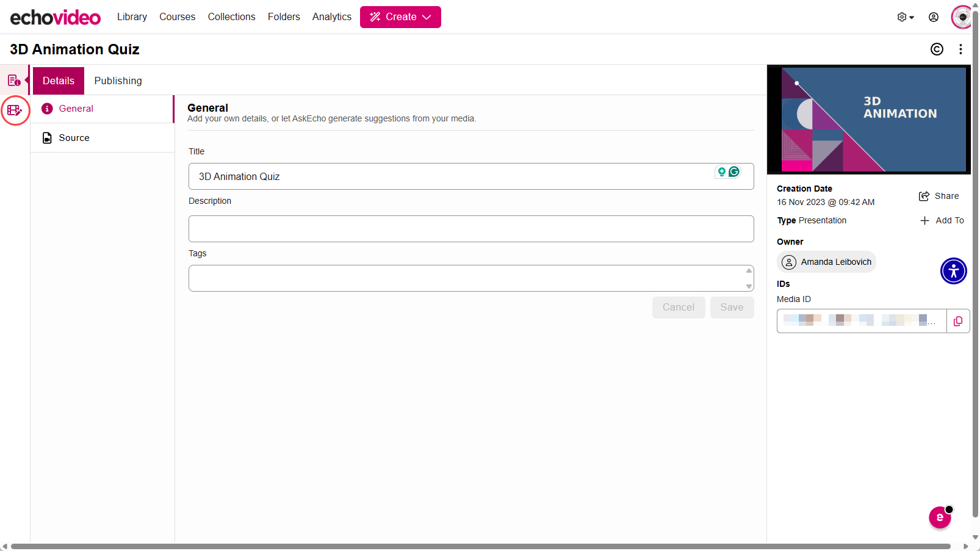Click the Add To button
Image resolution: width=980 pixels, height=551 pixels.
[942, 220]
